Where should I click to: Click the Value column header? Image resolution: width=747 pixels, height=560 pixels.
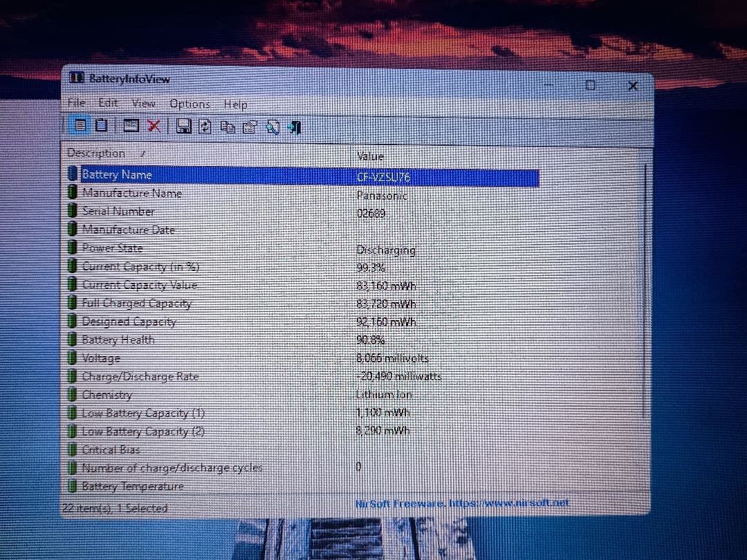pyautogui.click(x=370, y=156)
